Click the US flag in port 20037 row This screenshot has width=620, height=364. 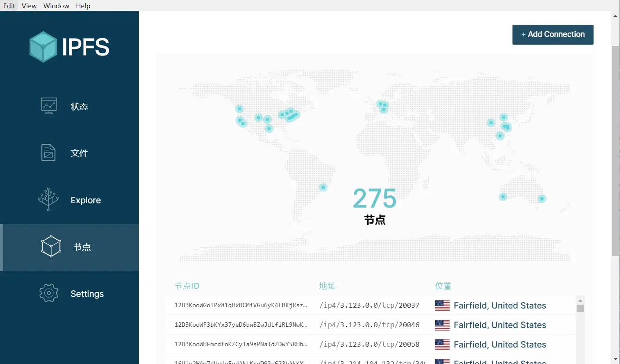(442, 305)
